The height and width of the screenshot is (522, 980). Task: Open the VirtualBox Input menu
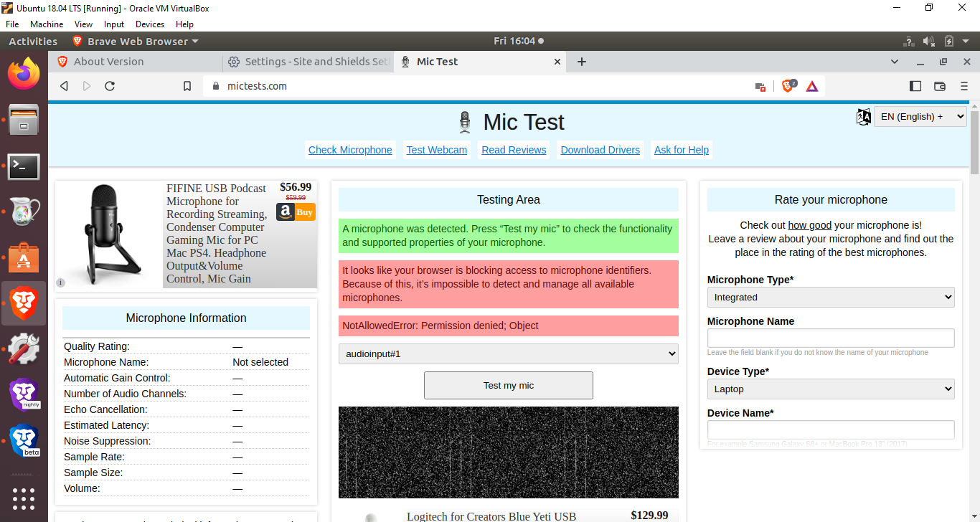pos(114,24)
